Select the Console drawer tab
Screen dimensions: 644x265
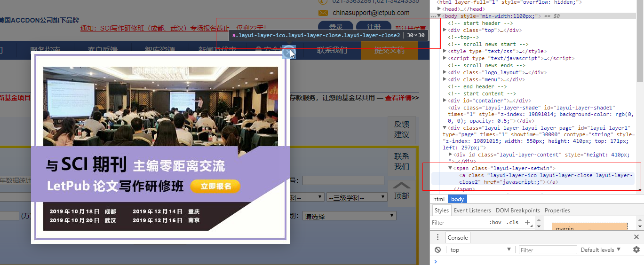click(458, 238)
